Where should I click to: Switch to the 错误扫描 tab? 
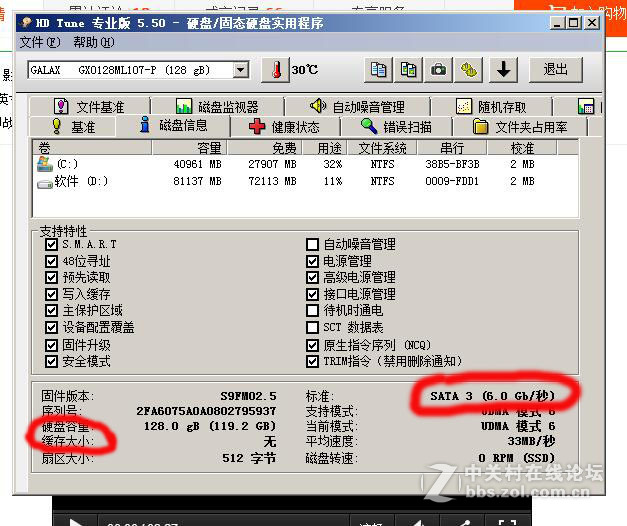click(x=396, y=127)
